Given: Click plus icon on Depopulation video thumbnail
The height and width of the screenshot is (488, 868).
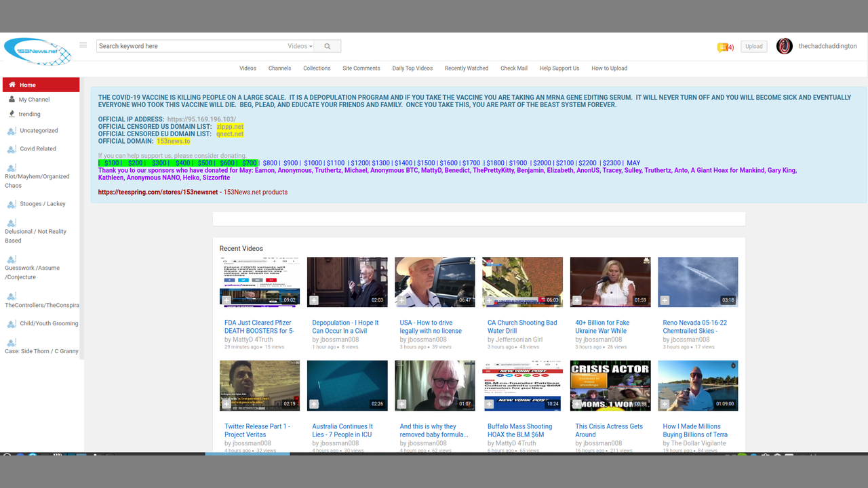Looking at the screenshot, I should (314, 300).
